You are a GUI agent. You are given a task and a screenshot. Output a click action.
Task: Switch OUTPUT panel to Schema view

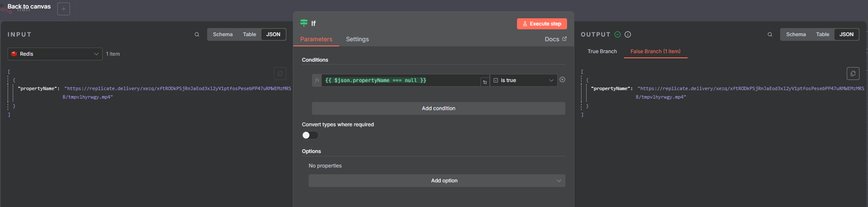click(796, 34)
